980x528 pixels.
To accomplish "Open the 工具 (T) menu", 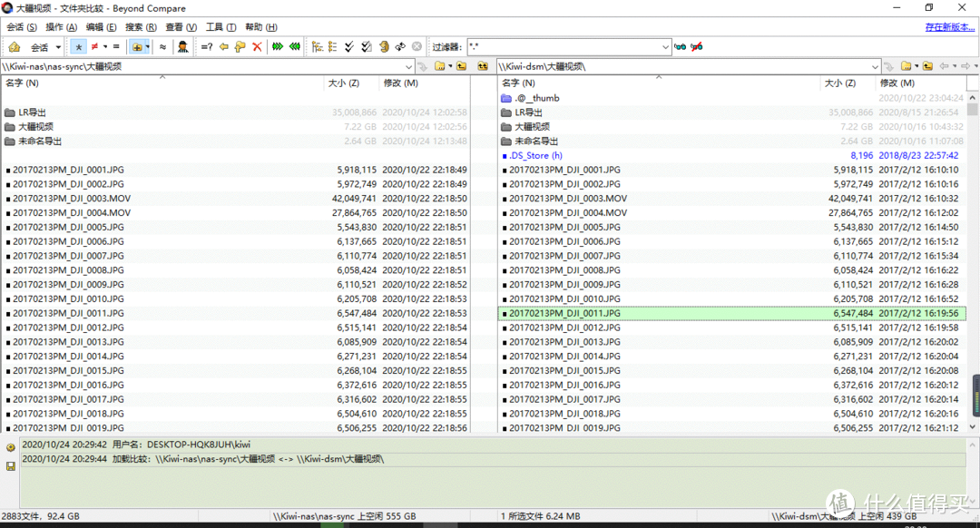I will 220,27.
